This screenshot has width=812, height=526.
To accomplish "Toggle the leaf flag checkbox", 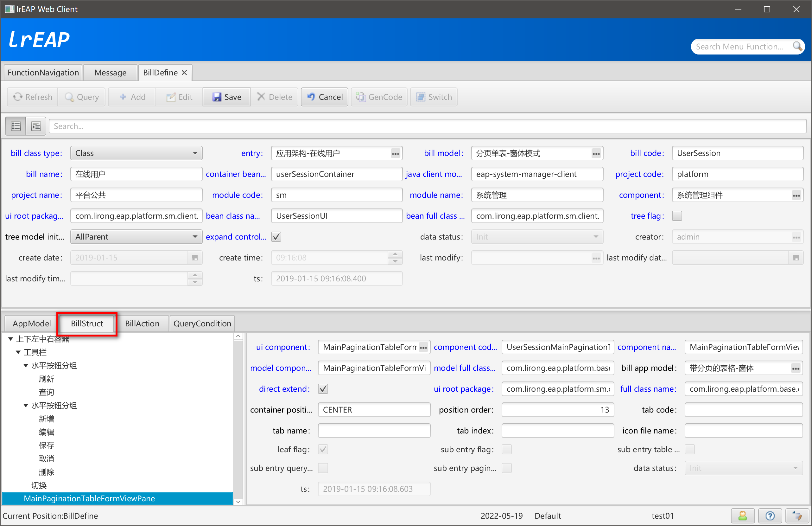I will pos(323,449).
